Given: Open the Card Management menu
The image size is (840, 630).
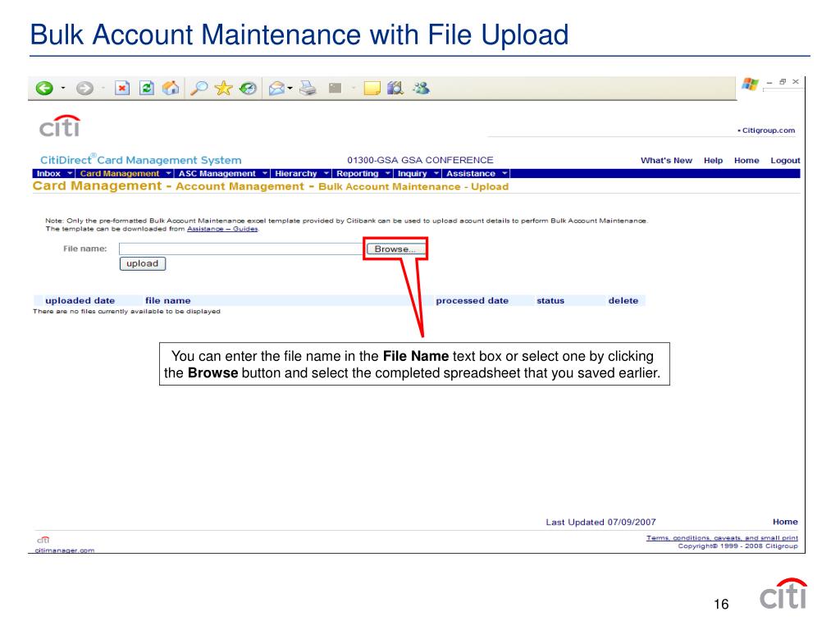Looking at the screenshot, I should [120, 174].
